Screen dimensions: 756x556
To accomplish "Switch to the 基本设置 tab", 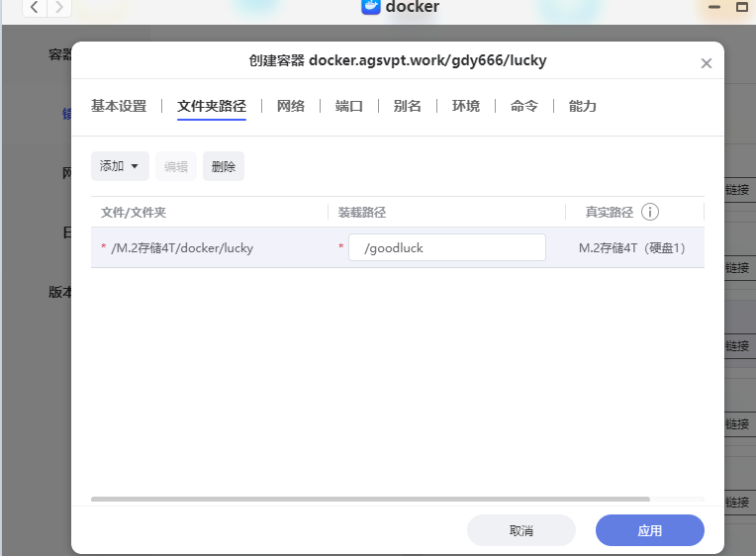I will 119,106.
